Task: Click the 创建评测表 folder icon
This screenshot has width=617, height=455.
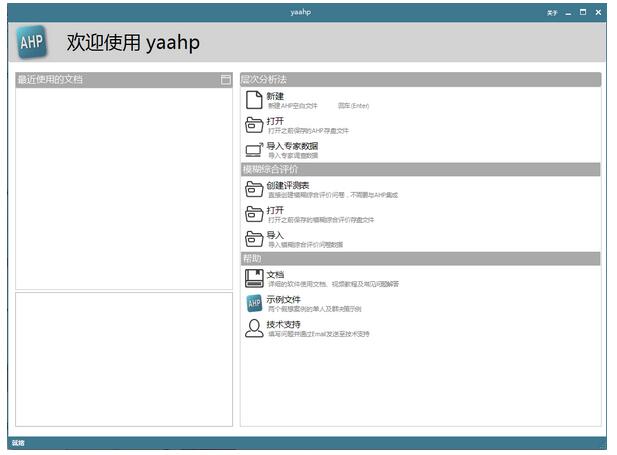Action: pos(254,189)
